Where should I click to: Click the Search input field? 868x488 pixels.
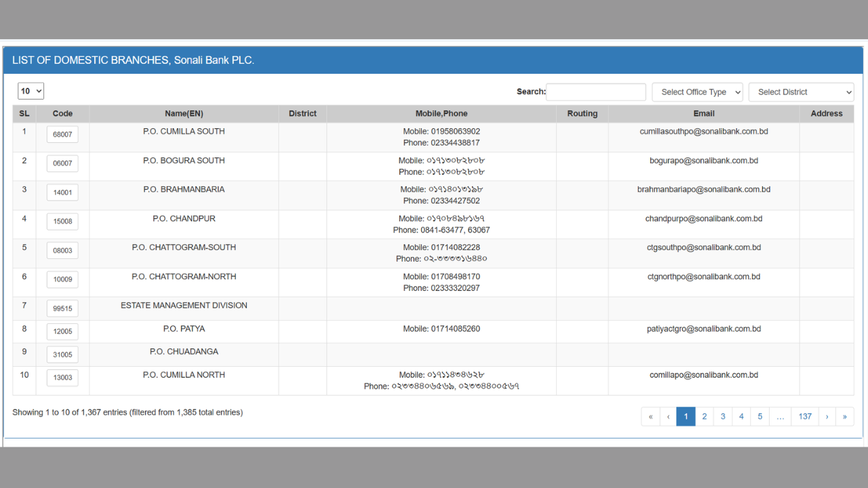click(x=595, y=92)
